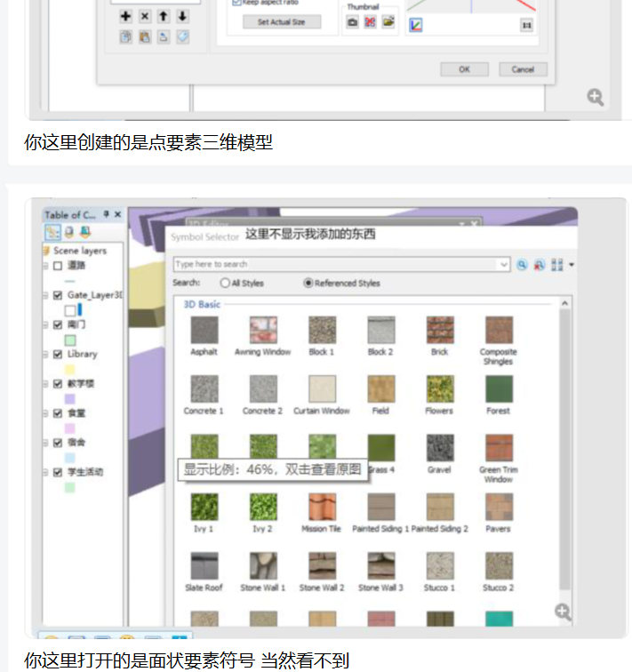Click the copy layer icon
The height and width of the screenshot is (672, 632).
coord(125,36)
